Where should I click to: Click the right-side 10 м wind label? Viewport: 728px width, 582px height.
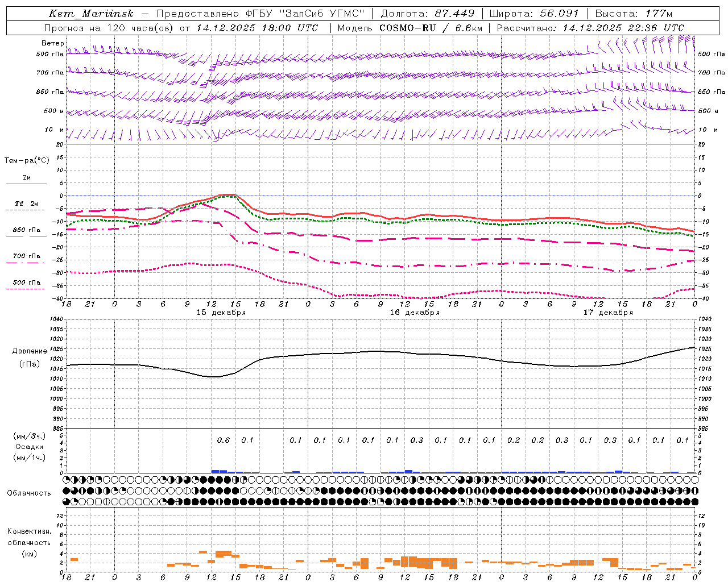click(x=708, y=130)
